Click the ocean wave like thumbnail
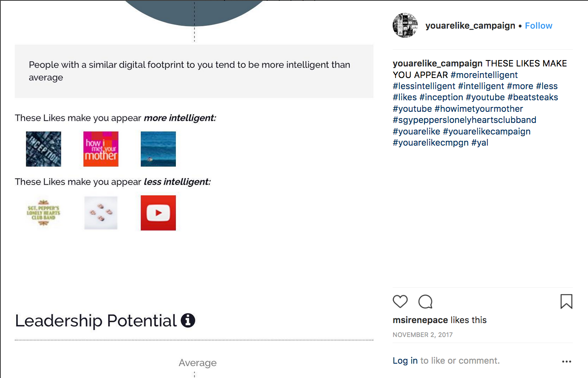 click(158, 149)
